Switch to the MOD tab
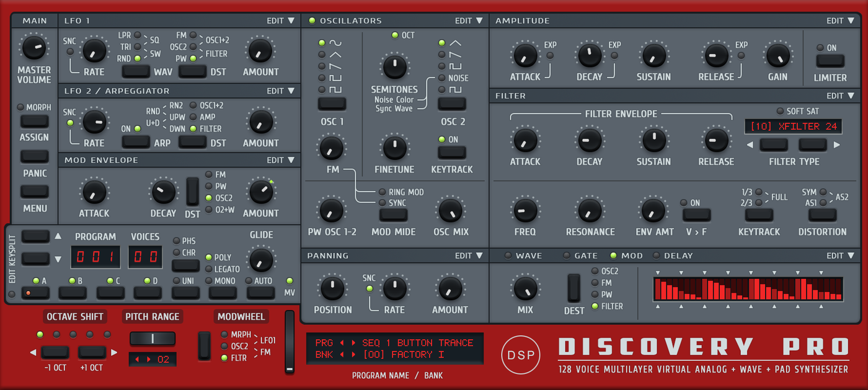Image resolution: width=868 pixels, height=390 pixels. point(626,255)
